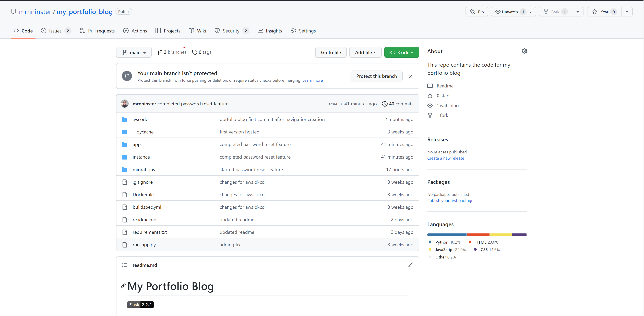Image resolution: width=644 pixels, height=316 pixels.
Task: Click the anchor link icon beside My Portfolio Blog
Action: click(123, 286)
